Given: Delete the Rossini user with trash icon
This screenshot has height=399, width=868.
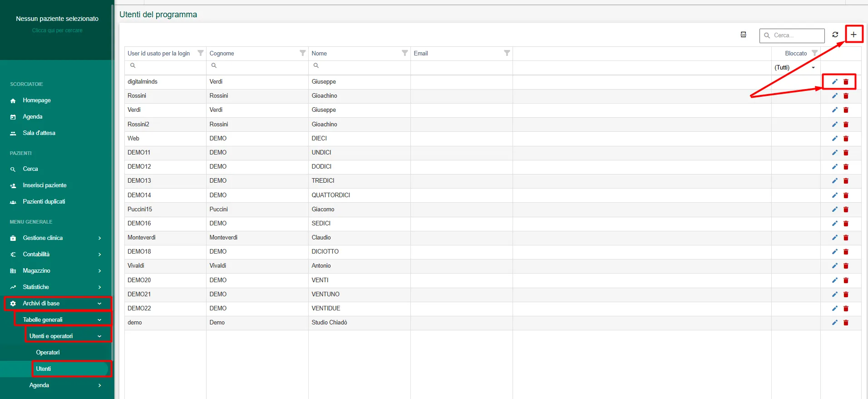Looking at the screenshot, I should (x=846, y=96).
